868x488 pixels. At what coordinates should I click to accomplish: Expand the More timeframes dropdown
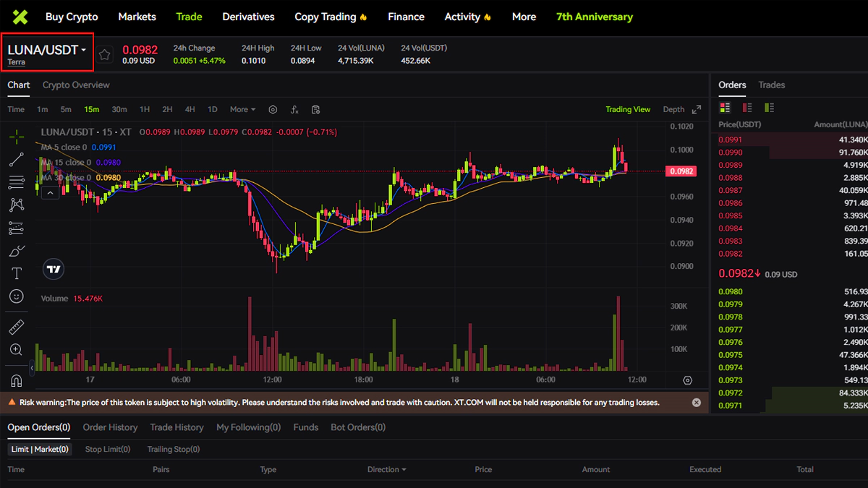coord(242,110)
